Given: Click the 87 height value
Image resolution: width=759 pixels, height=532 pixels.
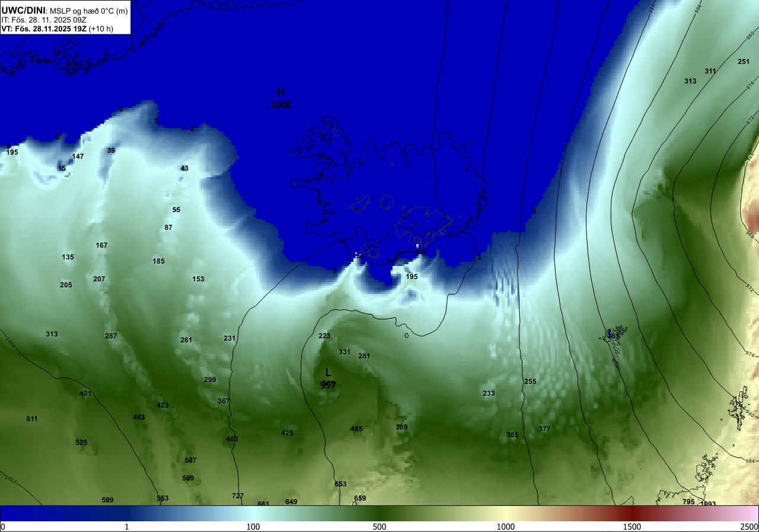Looking at the screenshot, I should click(168, 227).
